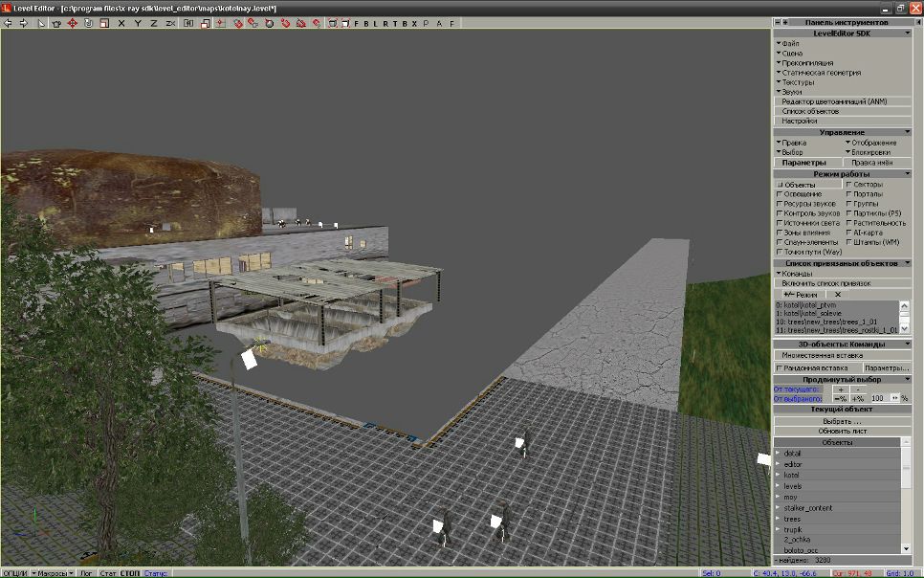Click the redo right-arrow toolbar icon
This screenshot has width=924, height=578.
click(23, 22)
